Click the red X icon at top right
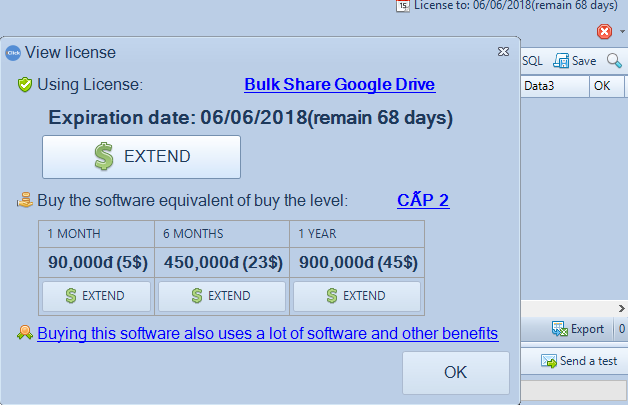 pyautogui.click(x=604, y=31)
